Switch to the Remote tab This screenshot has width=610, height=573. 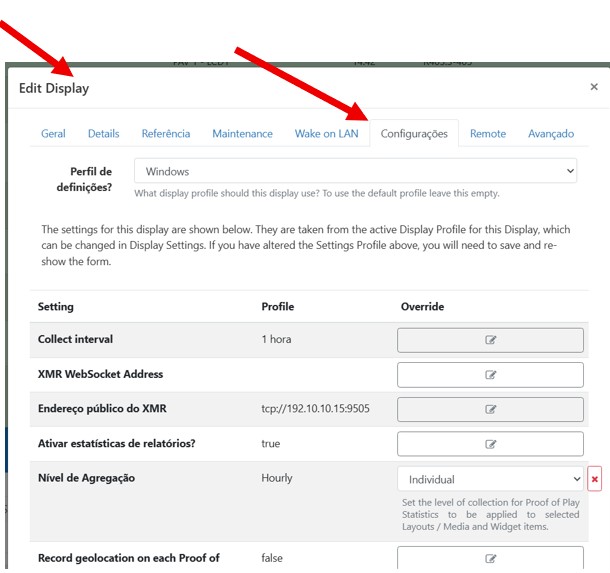click(x=487, y=133)
